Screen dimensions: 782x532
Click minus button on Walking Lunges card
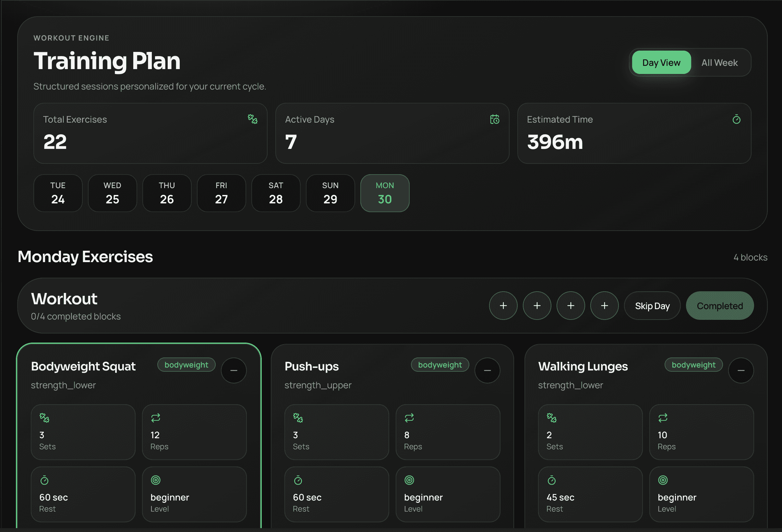tap(740, 370)
